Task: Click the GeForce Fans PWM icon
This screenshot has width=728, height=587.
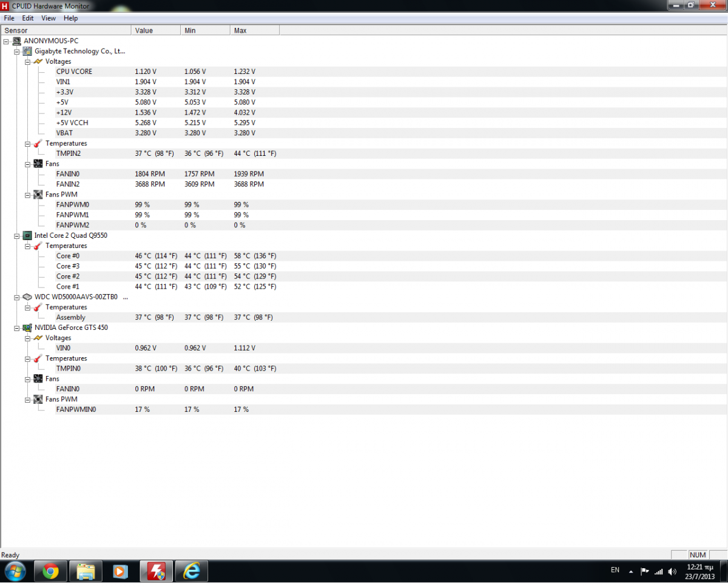Action: (x=38, y=399)
